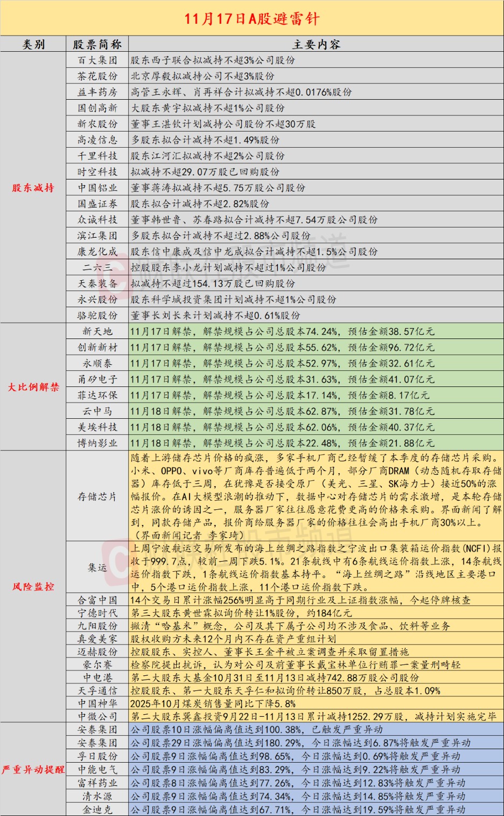Select stock name 中能电气
This screenshot has width=504, height=816.
click(97, 770)
